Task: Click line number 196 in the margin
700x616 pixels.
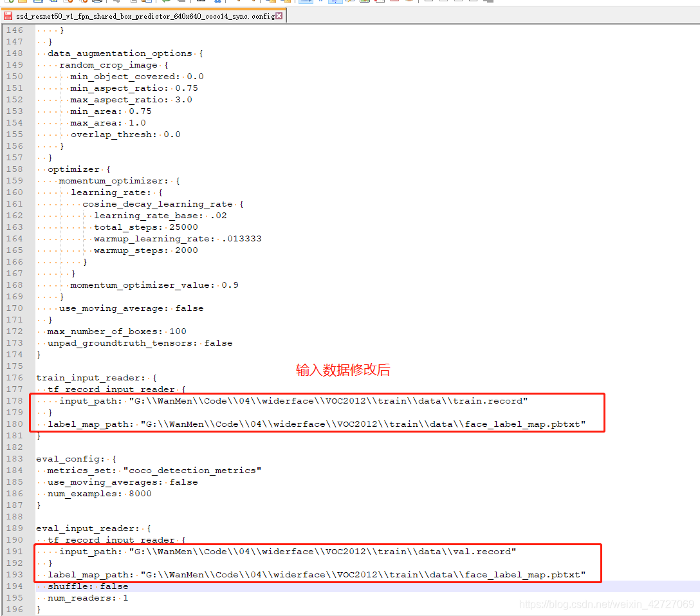Action: coord(14,610)
